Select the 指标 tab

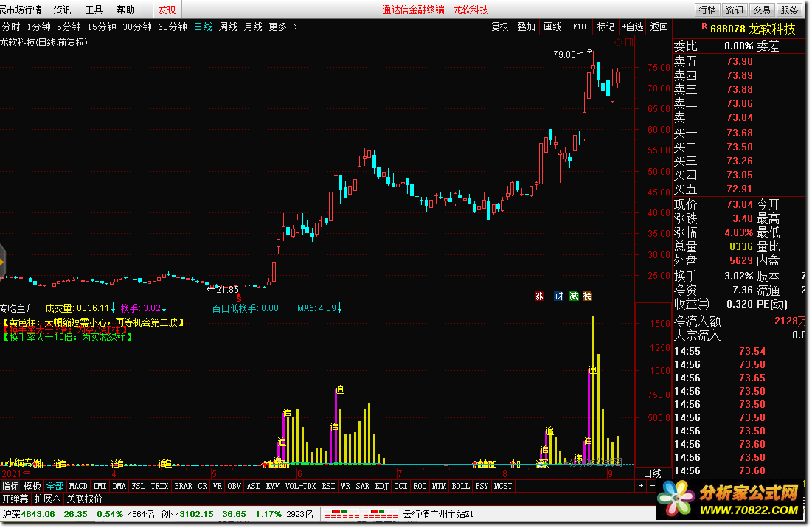pos(10,486)
